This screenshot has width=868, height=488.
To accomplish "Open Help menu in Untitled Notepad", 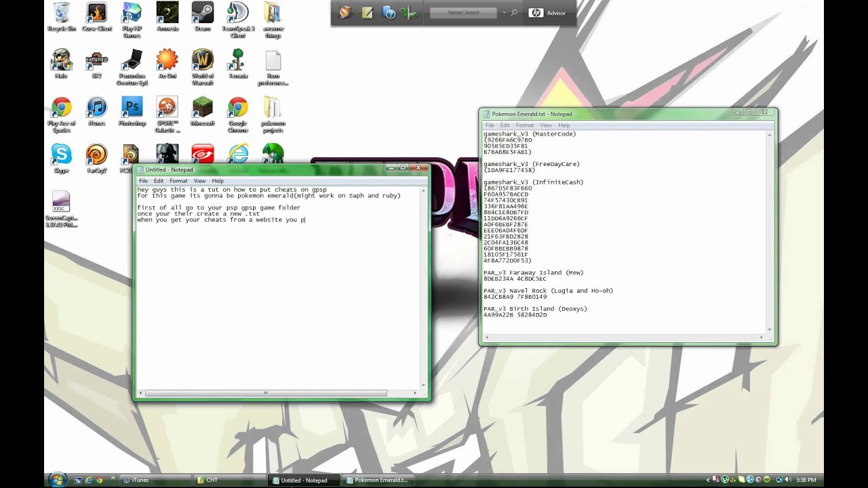I will pyautogui.click(x=218, y=181).
